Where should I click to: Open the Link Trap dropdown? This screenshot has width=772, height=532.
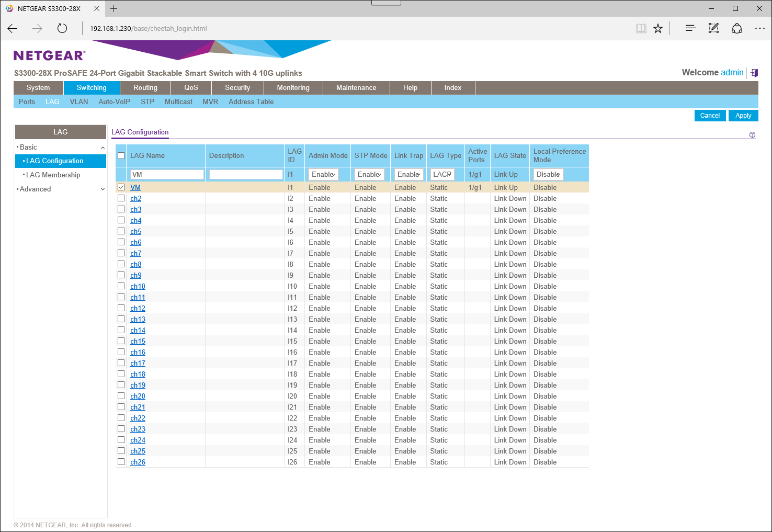click(x=409, y=174)
